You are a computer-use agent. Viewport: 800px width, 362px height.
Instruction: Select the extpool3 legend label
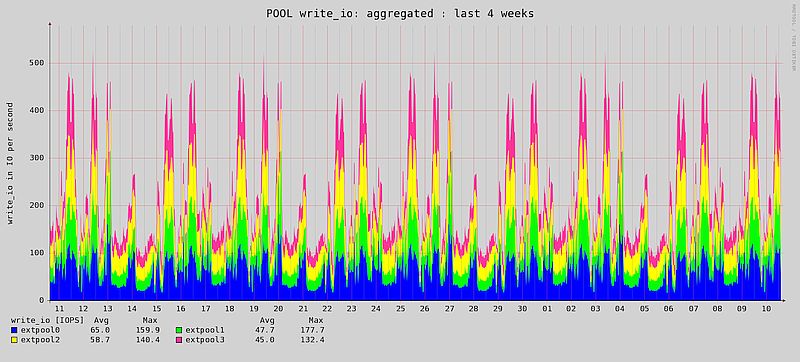click(x=205, y=340)
